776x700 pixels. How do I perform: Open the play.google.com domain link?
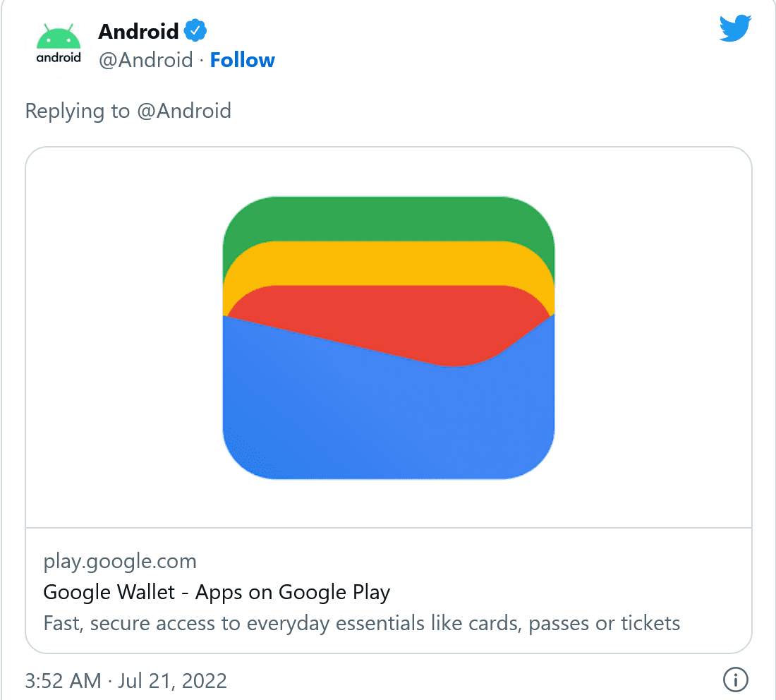(x=120, y=562)
